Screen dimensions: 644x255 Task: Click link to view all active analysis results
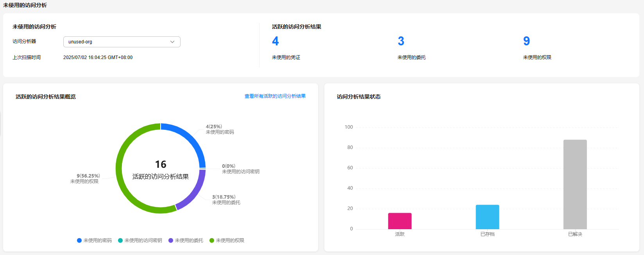(x=275, y=96)
